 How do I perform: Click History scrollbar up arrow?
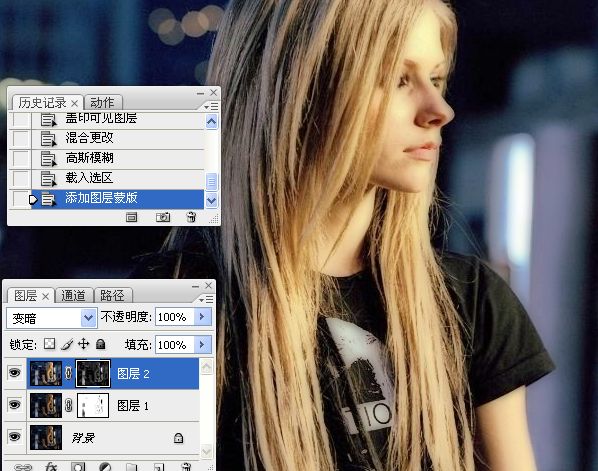[x=212, y=122]
